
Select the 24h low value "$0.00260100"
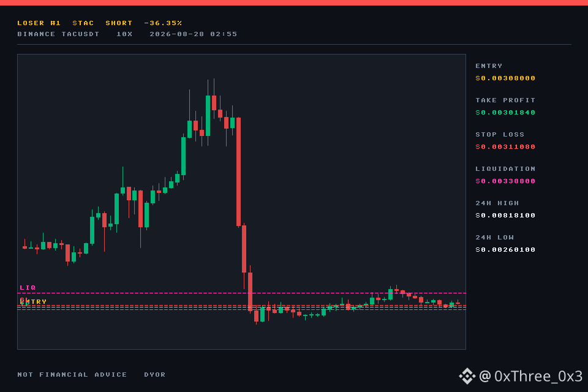pyautogui.click(x=505, y=250)
